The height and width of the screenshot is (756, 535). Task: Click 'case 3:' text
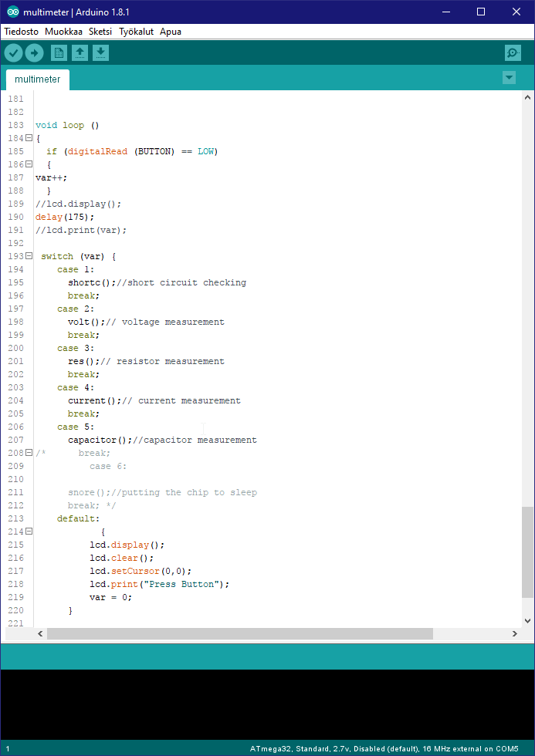[x=76, y=348]
